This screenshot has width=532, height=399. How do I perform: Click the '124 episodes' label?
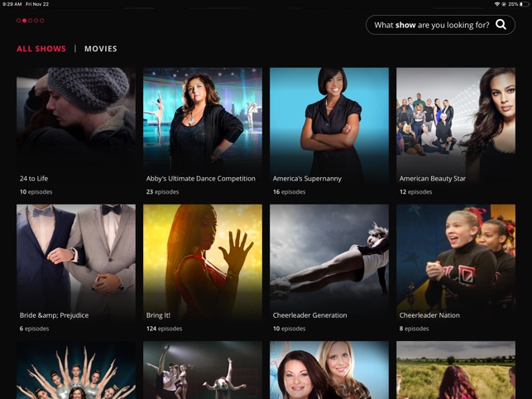[x=164, y=329]
